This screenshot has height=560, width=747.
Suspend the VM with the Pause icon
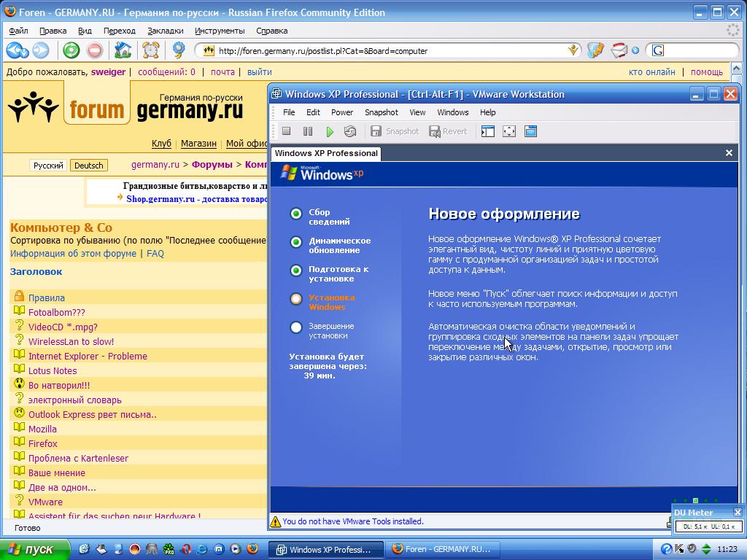[x=308, y=131]
